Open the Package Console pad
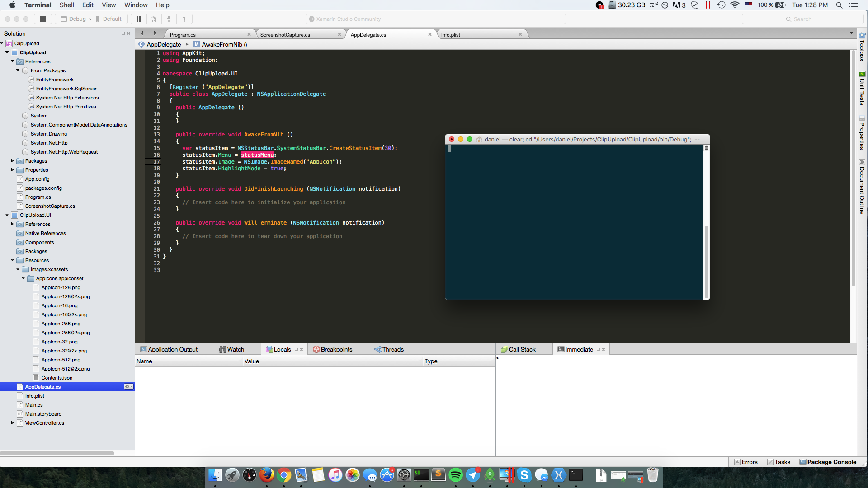 828,462
